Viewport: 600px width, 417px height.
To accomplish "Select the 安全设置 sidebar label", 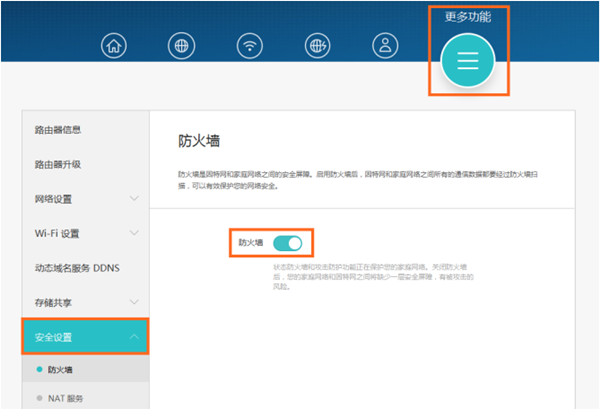I will click(x=58, y=337).
